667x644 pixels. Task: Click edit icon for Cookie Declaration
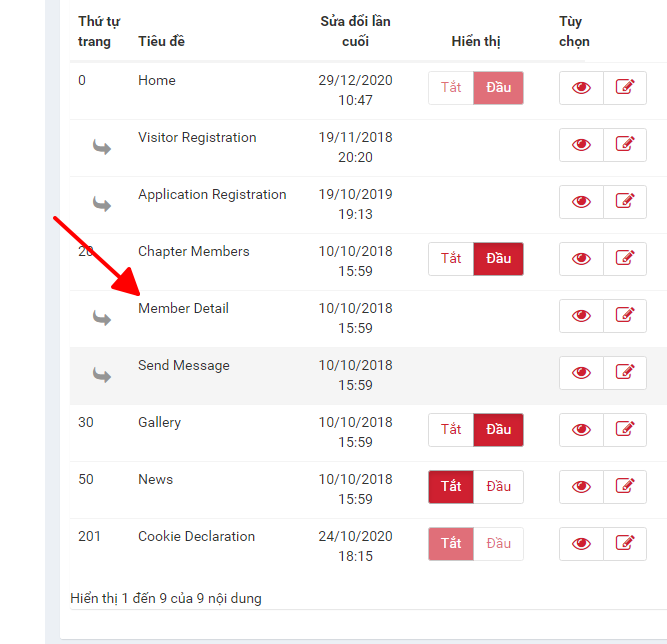(x=625, y=544)
